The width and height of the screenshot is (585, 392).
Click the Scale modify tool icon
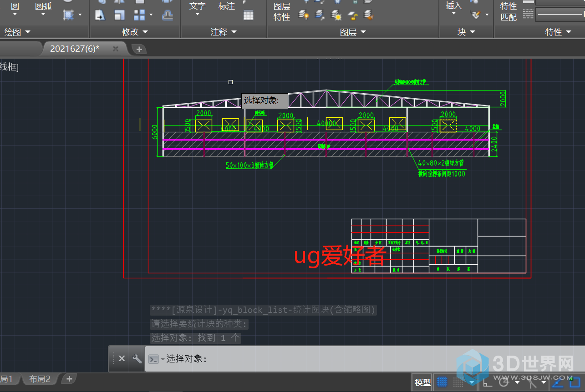(x=119, y=15)
